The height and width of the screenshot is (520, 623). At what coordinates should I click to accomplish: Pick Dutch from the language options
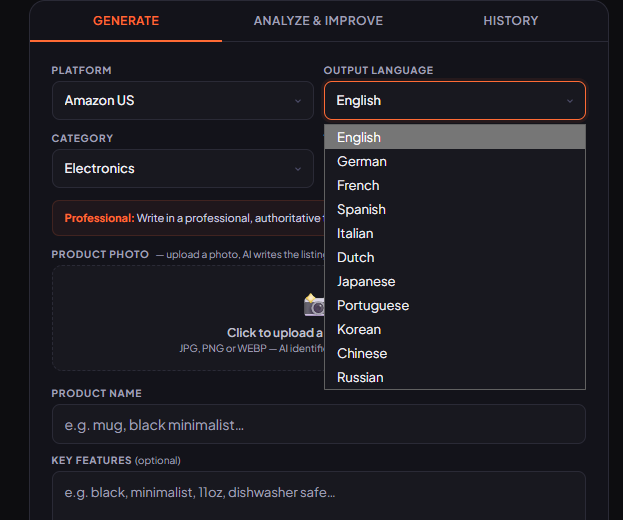click(455, 258)
